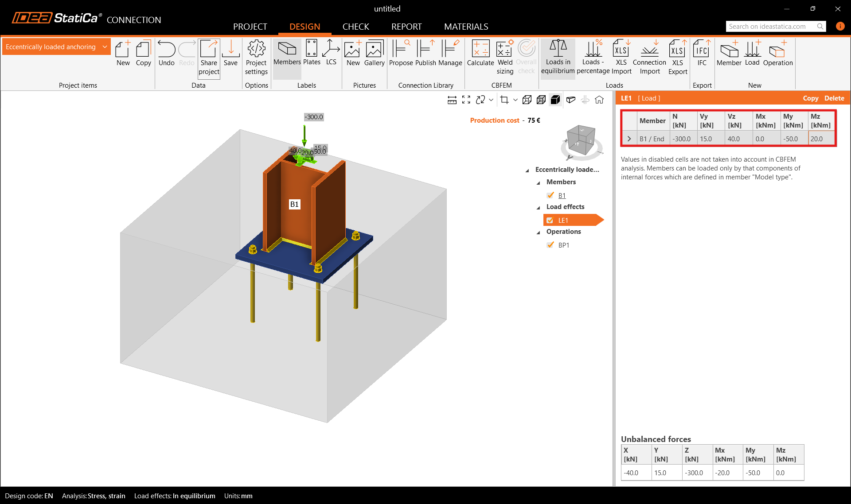Expand the B1 / End row arrow
Image resolution: width=851 pixels, height=504 pixels.
(x=629, y=139)
